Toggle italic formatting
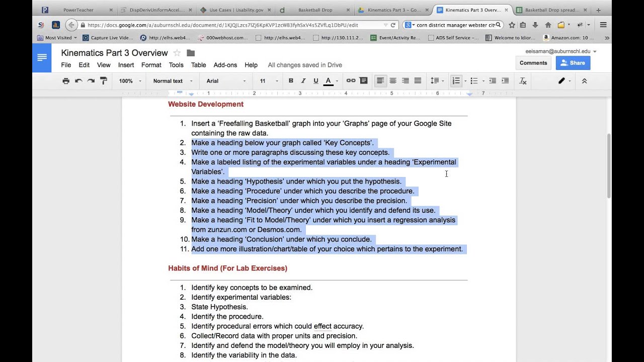The image size is (644, 362). point(303,81)
